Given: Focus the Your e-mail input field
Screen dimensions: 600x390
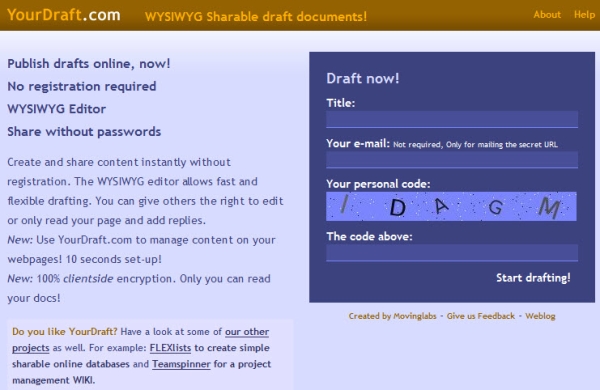Looking at the screenshot, I should tap(452, 160).
